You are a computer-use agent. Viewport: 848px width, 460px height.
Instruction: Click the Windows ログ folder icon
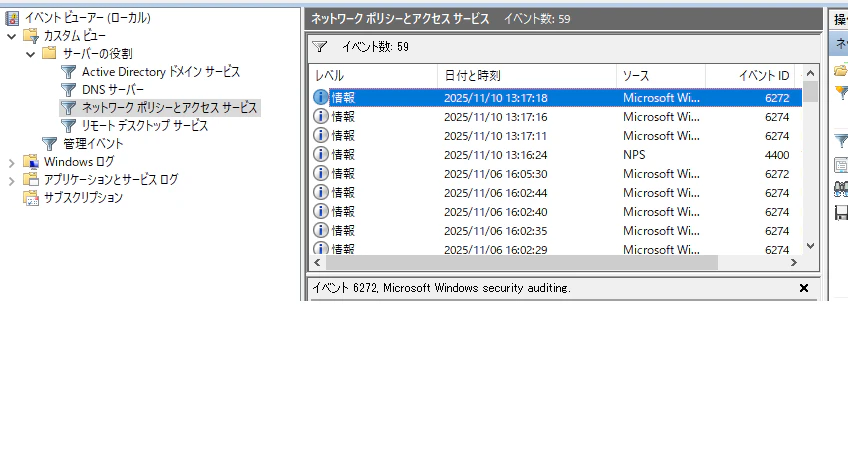click(x=31, y=162)
